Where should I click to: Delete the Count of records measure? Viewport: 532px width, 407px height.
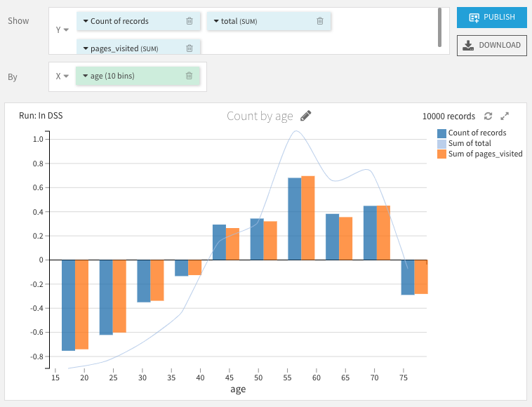[x=189, y=21]
